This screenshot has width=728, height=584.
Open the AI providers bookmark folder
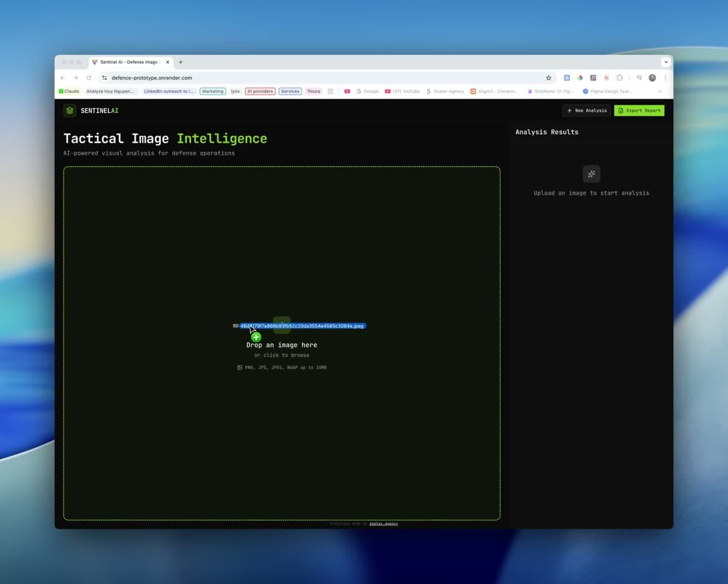click(x=260, y=91)
